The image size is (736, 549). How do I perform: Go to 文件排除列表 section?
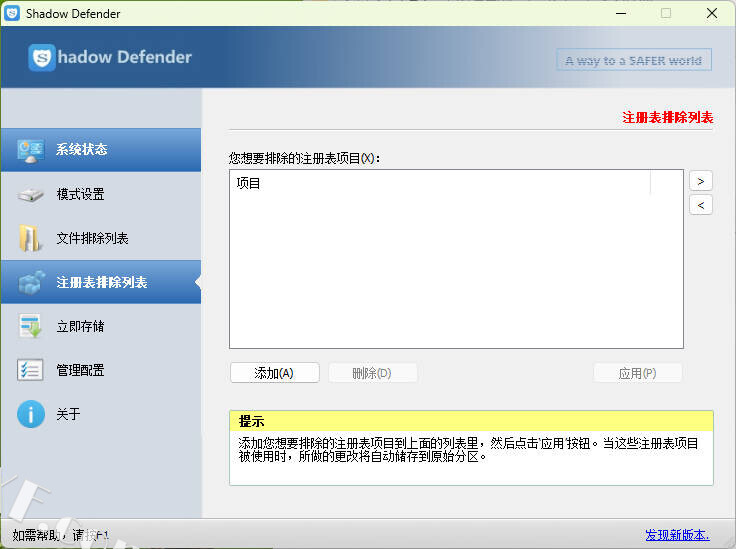(101, 238)
